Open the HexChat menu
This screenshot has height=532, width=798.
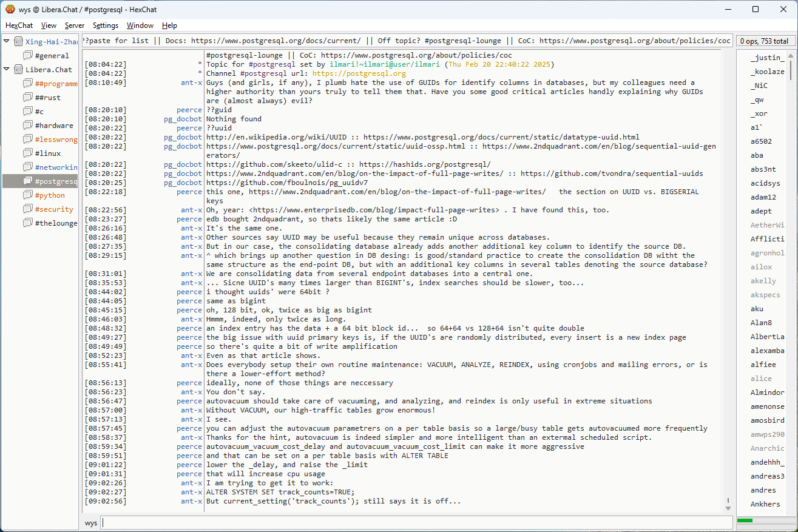pos(19,25)
